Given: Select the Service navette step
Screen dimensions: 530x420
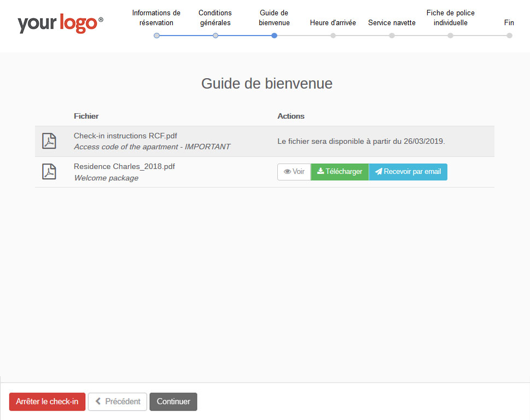Looking at the screenshot, I should (392, 23).
